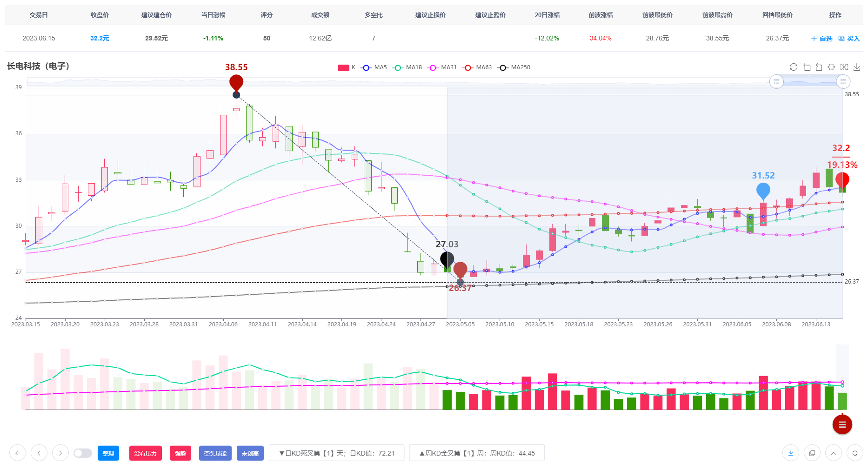The height and width of the screenshot is (463, 868).
Task: Click the copy circle icon at bottom
Action: [812, 453]
